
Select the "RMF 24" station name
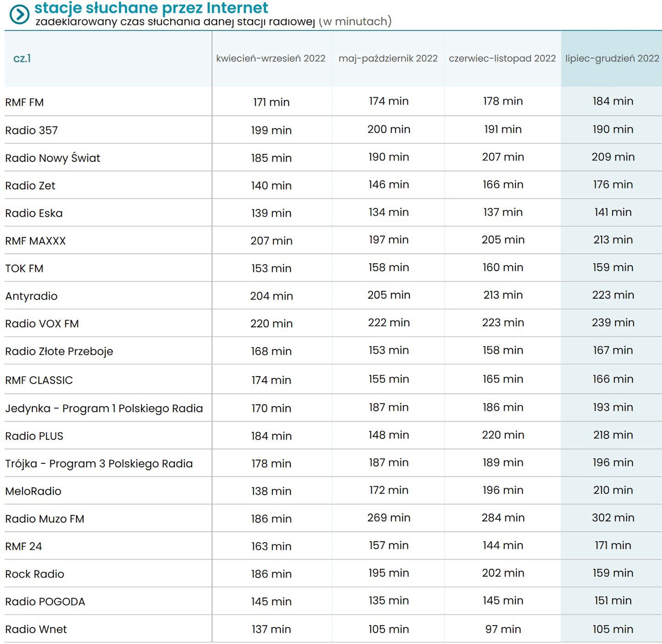click(x=24, y=547)
